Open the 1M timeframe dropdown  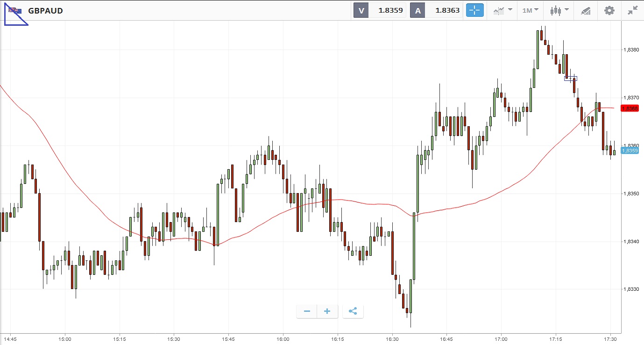[x=530, y=10]
